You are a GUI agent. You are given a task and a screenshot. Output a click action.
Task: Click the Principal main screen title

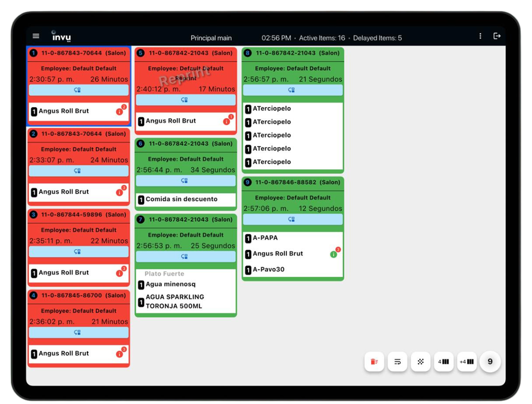coord(211,38)
